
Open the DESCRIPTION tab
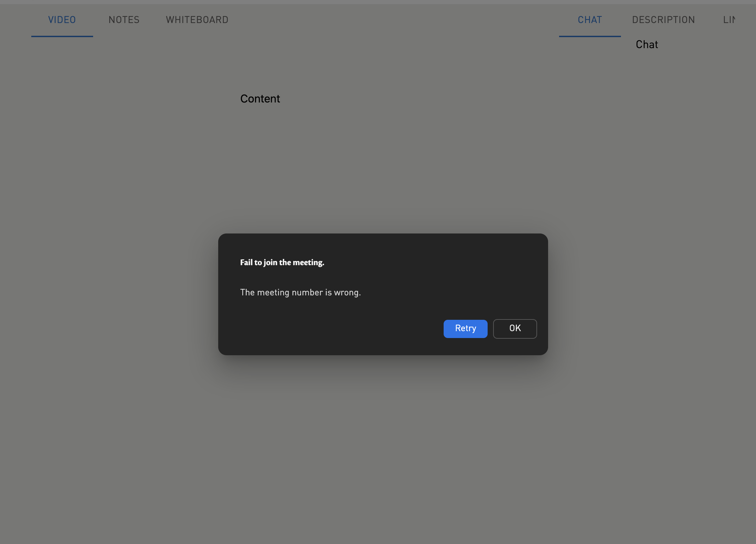[x=663, y=20]
